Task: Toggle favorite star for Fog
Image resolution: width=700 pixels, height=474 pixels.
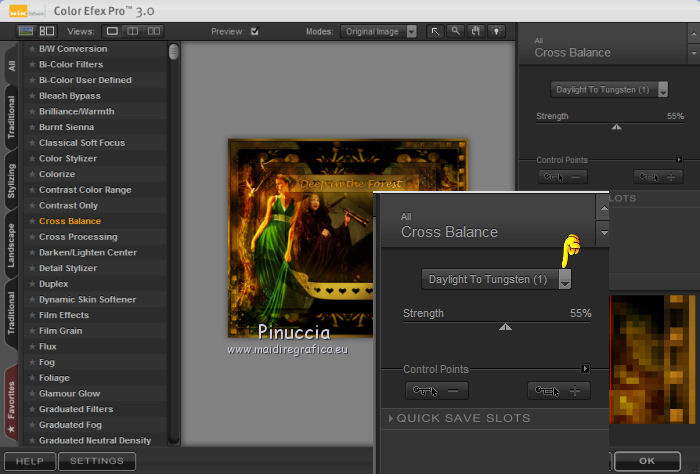Action: point(32,362)
